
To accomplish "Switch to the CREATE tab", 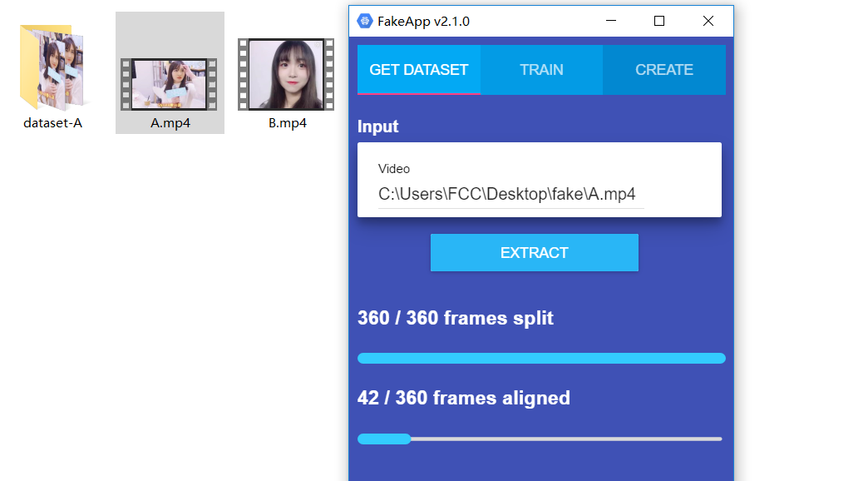I will point(664,70).
